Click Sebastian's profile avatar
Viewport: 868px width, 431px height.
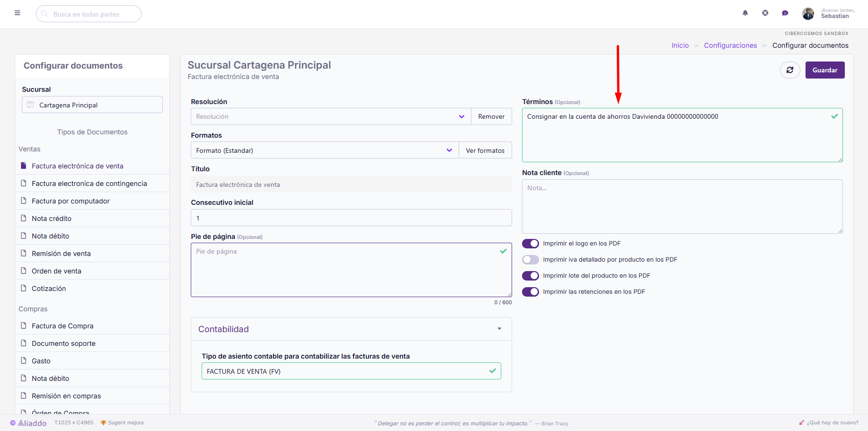coord(808,14)
